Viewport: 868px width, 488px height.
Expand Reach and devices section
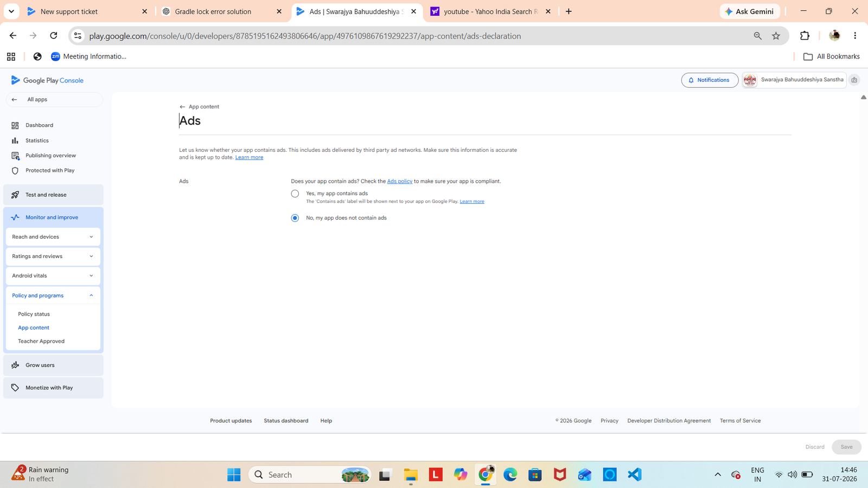click(53, 237)
